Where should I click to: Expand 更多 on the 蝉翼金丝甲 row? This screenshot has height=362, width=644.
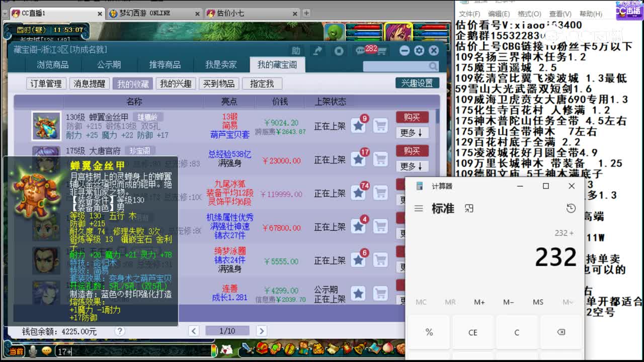[x=412, y=133]
